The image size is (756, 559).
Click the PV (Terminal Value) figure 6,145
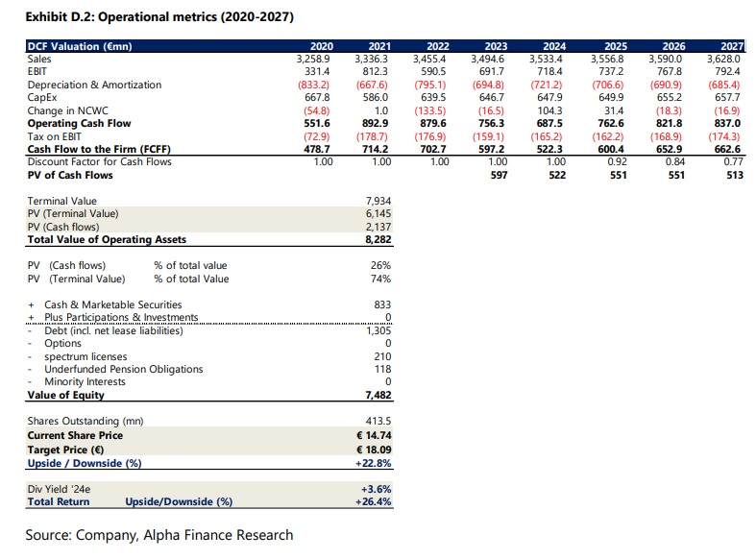pos(378,213)
